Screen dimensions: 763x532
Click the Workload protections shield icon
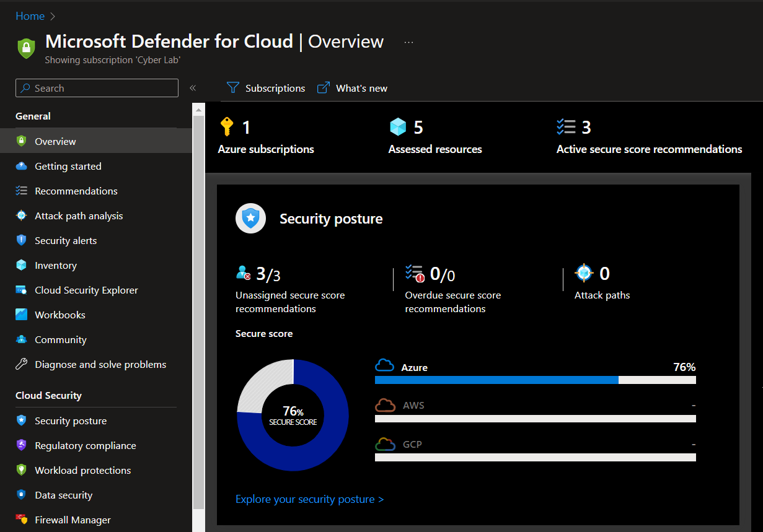pyautogui.click(x=22, y=470)
